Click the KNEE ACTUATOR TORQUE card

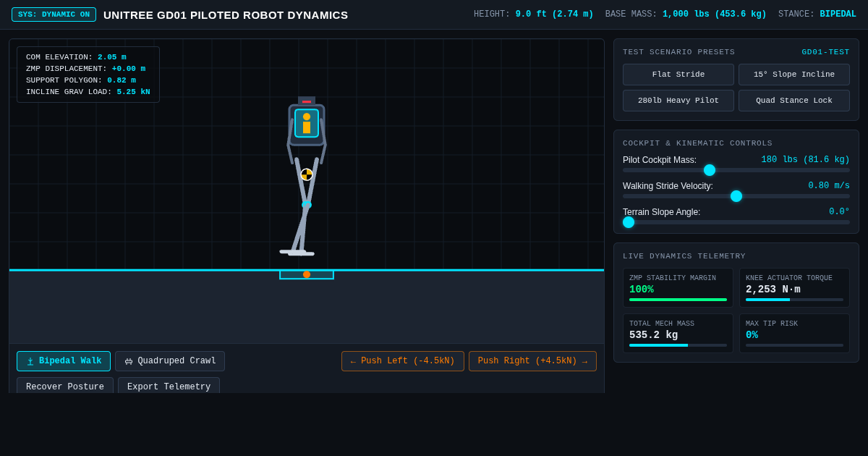(x=794, y=288)
